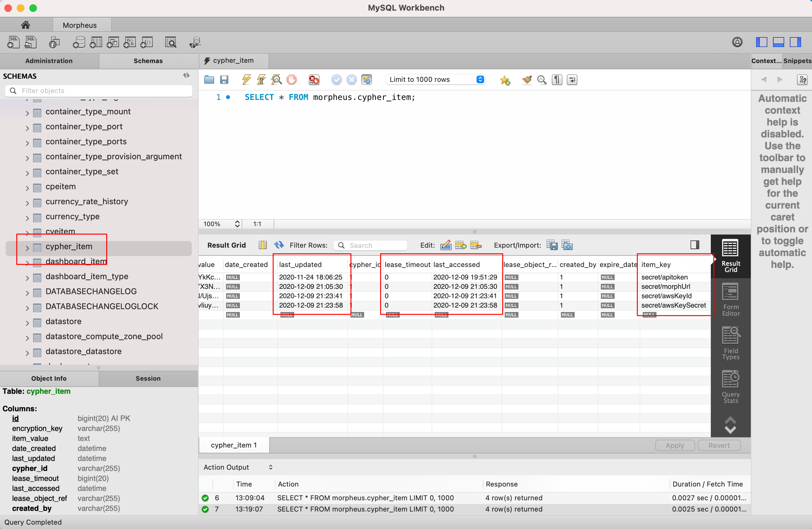Click the Apply button
The image size is (812, 529).
[675, 445]
